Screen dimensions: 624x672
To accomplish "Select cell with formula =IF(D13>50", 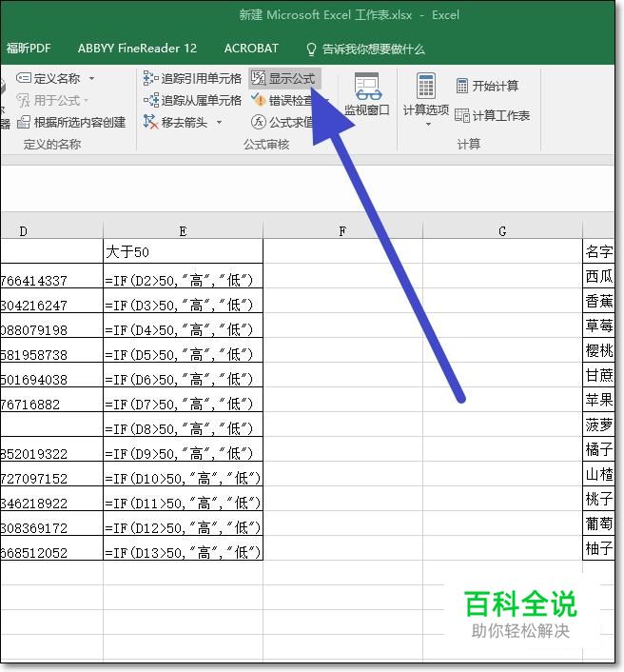I will (183, 547).
